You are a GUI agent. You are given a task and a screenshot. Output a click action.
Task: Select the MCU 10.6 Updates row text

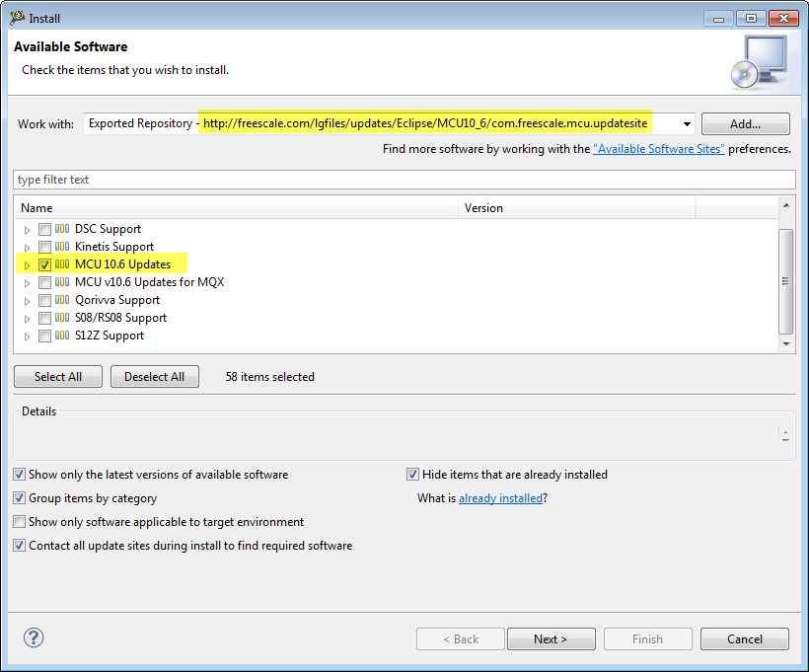(x=122, y=264)
